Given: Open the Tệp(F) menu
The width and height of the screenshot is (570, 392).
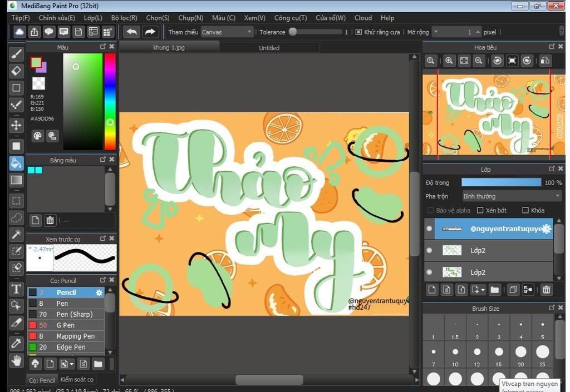Looking at the screenshot, I should (21, 18).
